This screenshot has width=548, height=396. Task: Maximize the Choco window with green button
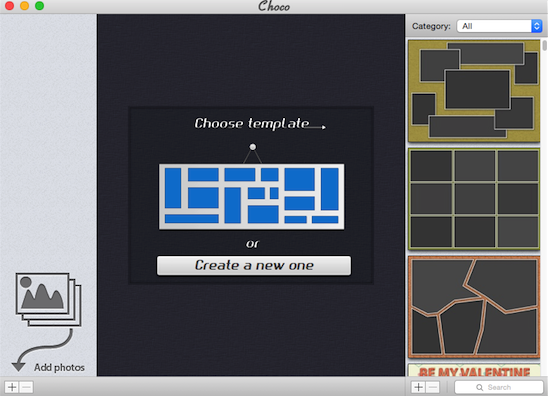click(x=39, y=6)
